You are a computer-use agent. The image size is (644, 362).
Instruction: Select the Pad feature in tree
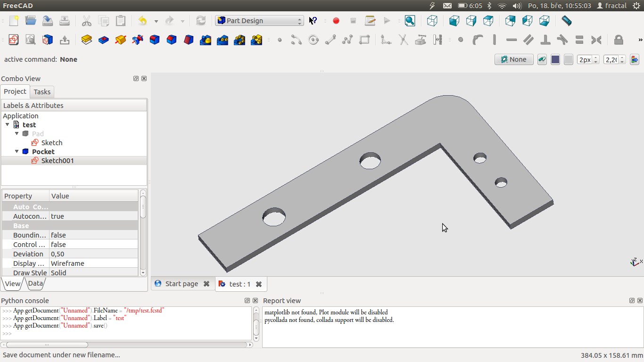[38, 134]
